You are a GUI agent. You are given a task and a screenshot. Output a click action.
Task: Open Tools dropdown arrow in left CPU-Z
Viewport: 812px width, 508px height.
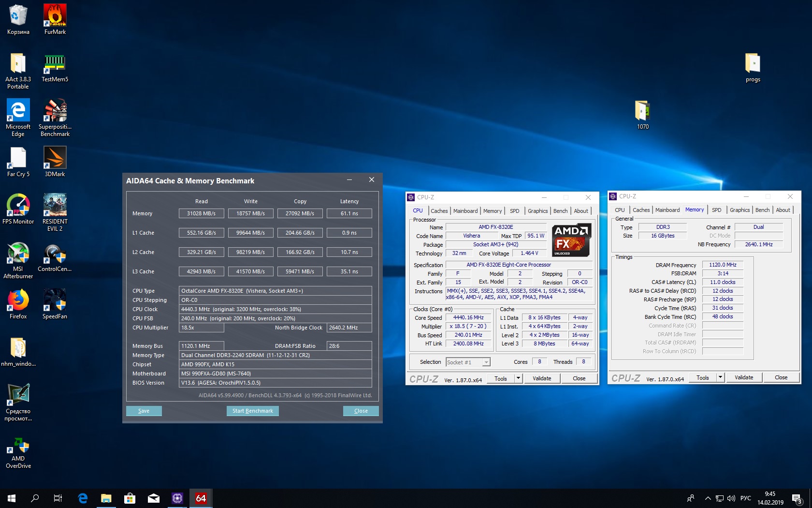pos(518,378)
